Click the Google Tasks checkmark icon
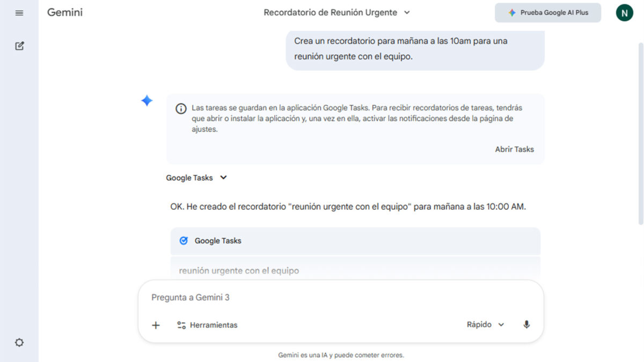The width and height of the screenshot is (644, 362). coord(183,241)
